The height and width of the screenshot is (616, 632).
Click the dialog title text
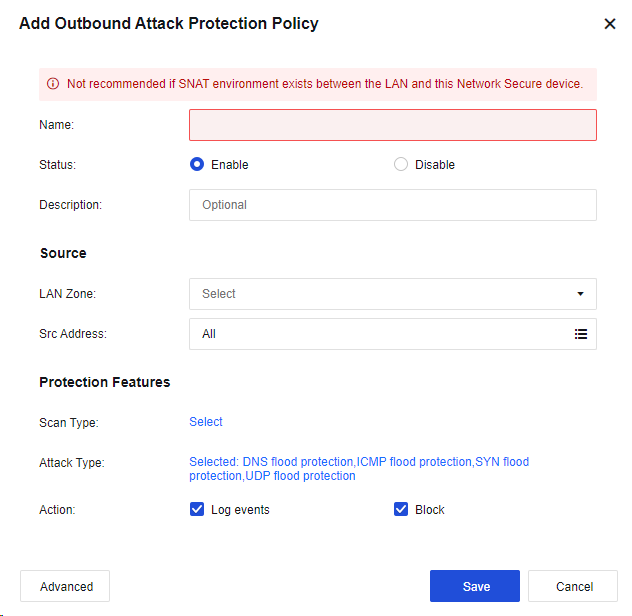pyautogui.click(x=169, y=23)
